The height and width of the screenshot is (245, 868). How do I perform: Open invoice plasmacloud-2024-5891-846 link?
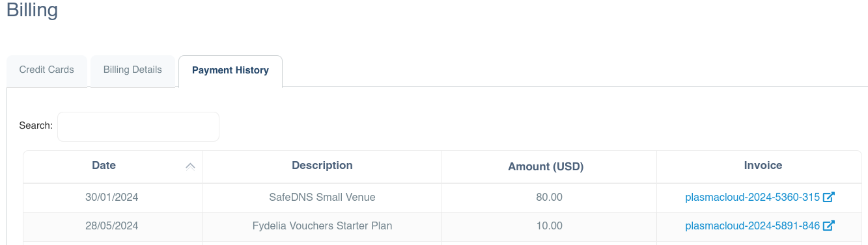coord(753,226)
